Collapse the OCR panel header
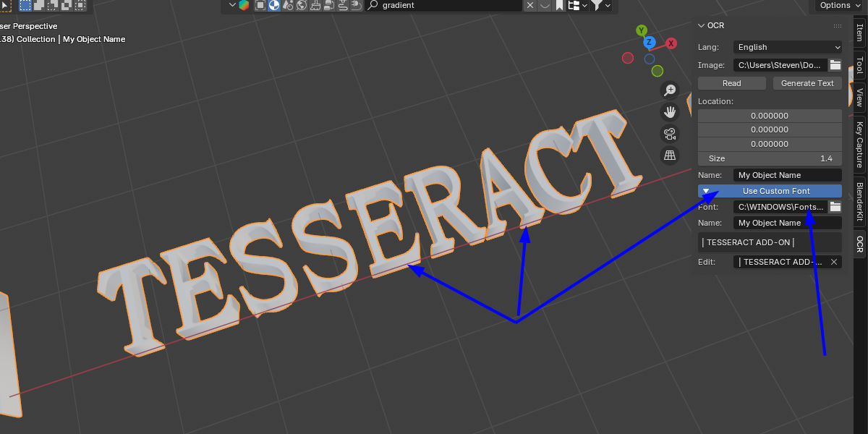868x434 pixels. coord(701,25)
